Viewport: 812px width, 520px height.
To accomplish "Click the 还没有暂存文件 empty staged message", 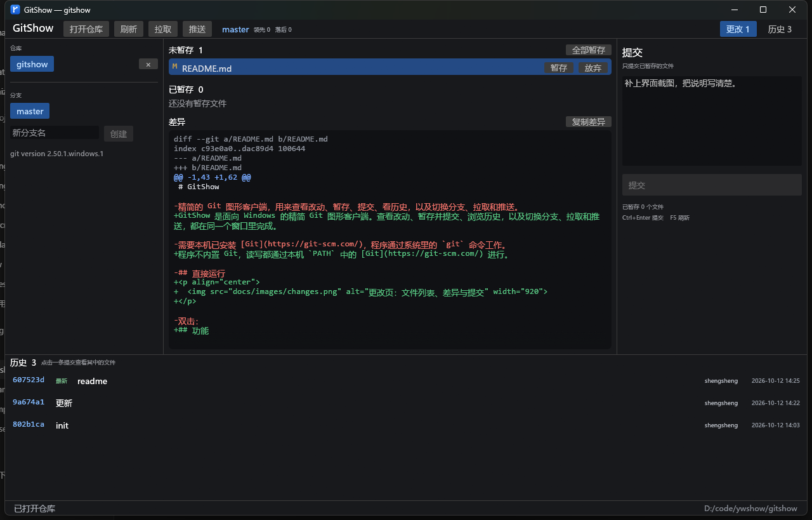I will click(197, 103).
